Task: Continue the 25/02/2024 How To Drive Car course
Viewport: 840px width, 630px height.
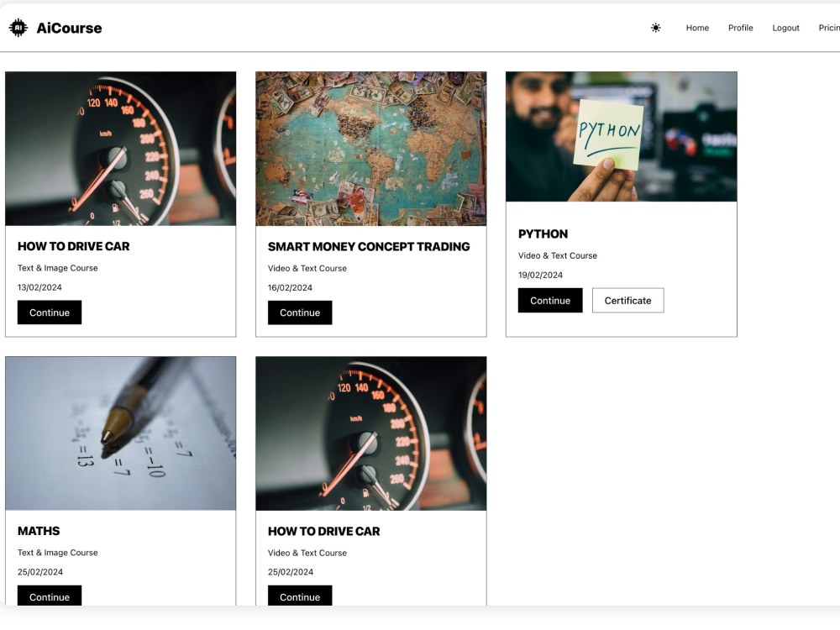Action: [x=300, y=596]
